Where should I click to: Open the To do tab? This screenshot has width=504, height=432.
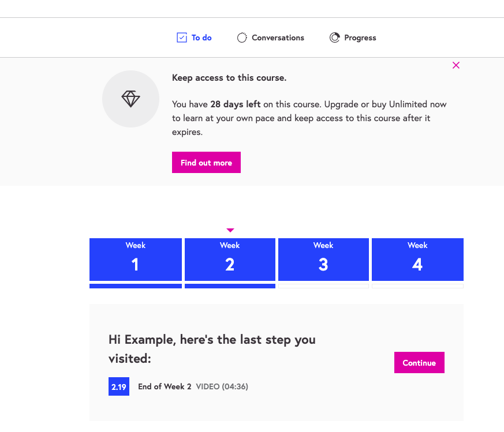point(194,37)
